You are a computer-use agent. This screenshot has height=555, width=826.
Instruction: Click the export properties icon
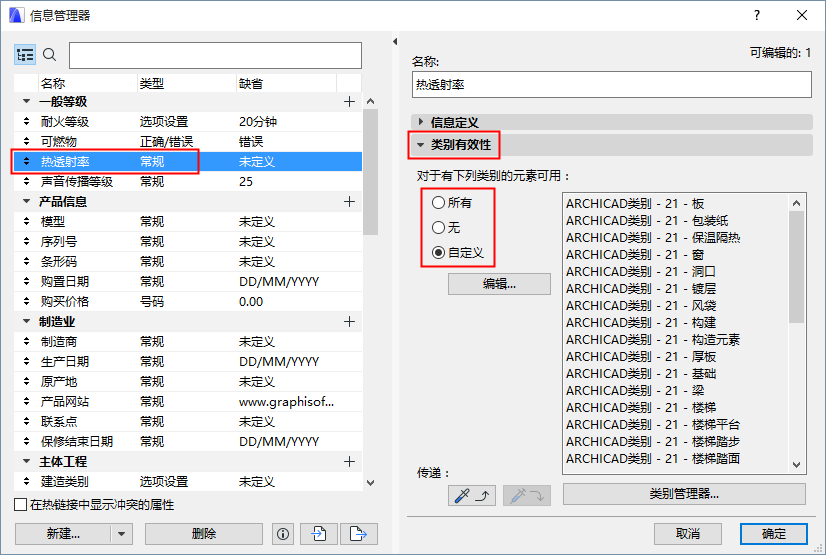coord(359,534)
